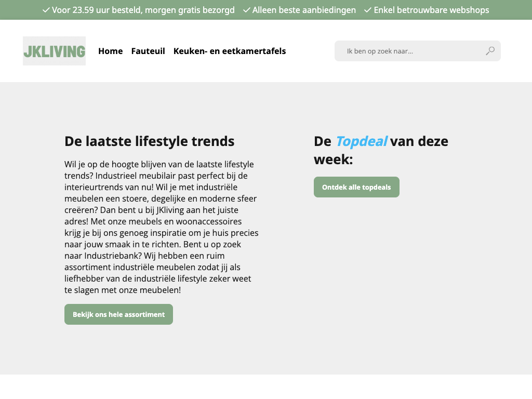Click the checkmark before 'Enkel betrouwbare webshops'
532x399 pixels.
[368, 10]
